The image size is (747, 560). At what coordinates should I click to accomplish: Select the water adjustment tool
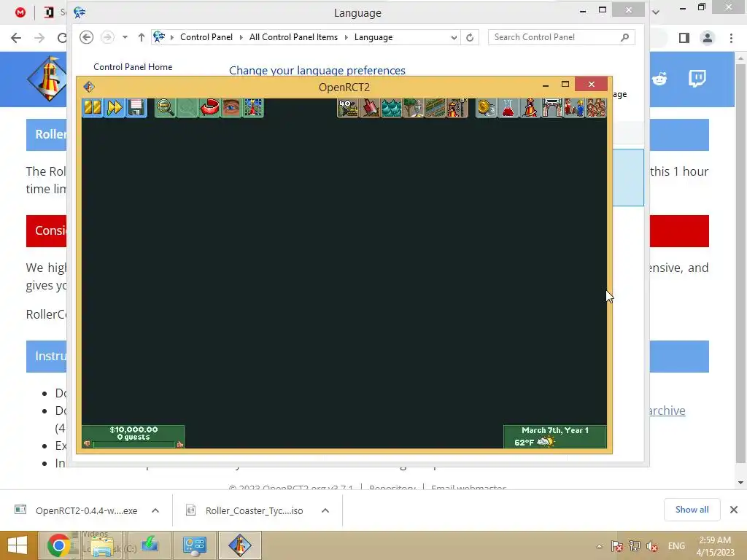click(x=392, y=108)
